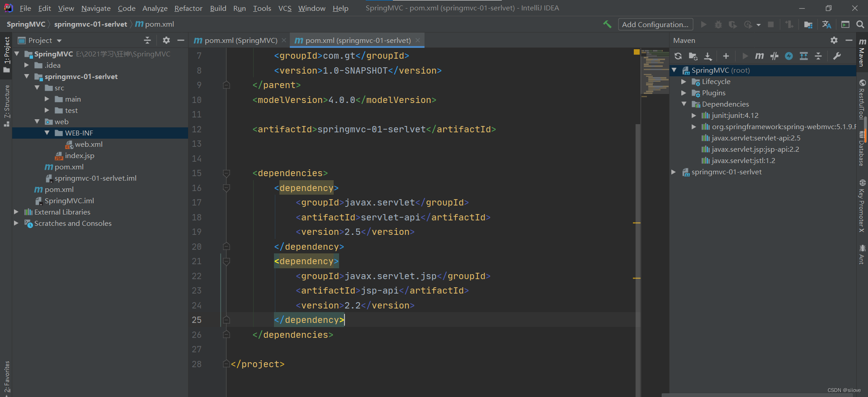This screenshot has width=868, height=397.
Task: Click Execute Maven Goal m icon
Action: click(759, 56)
